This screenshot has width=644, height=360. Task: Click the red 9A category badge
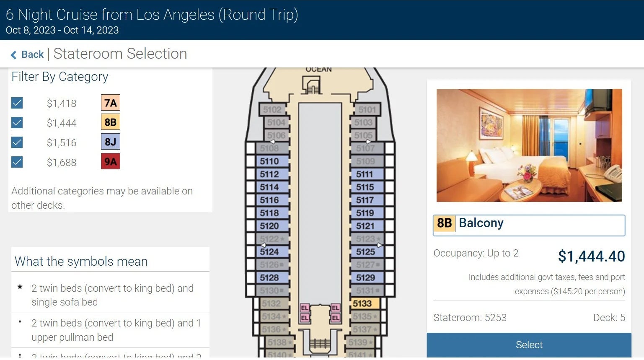pos(111,162)
